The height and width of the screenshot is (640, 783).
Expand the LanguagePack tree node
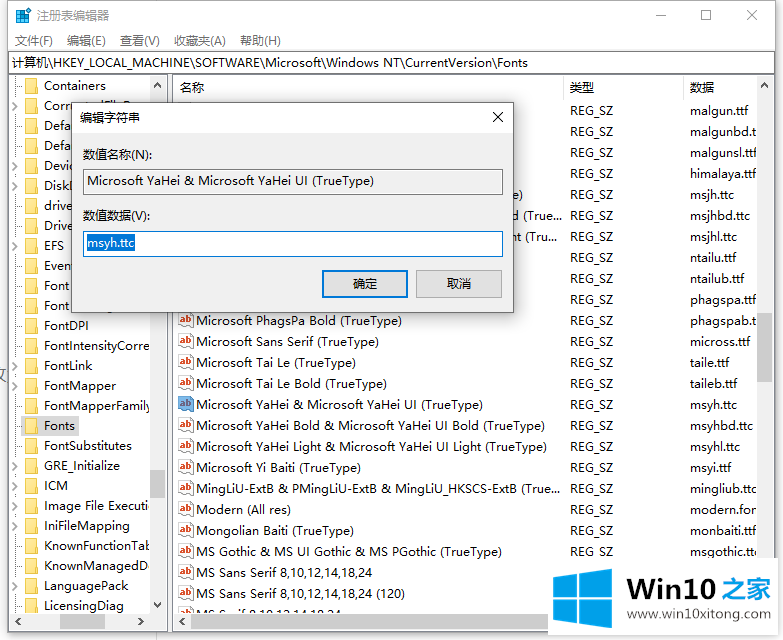(14, 586)
